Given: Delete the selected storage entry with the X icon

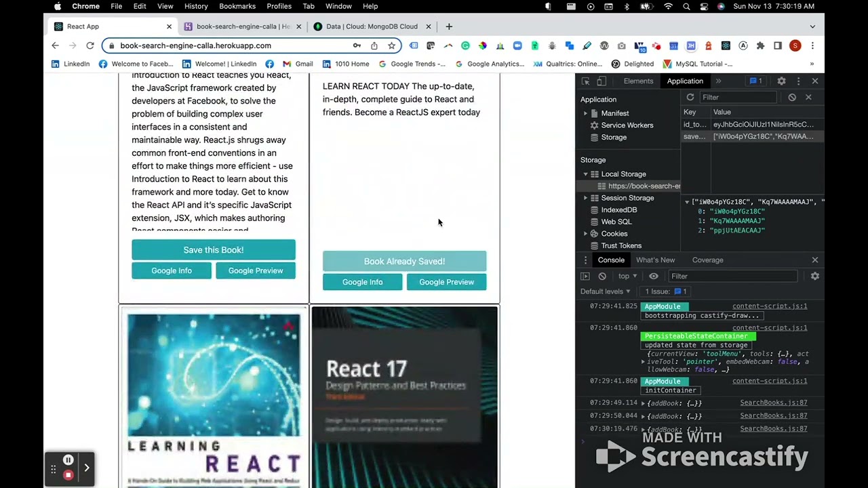Looking at the screenshot, I should (x=808, y=97).
